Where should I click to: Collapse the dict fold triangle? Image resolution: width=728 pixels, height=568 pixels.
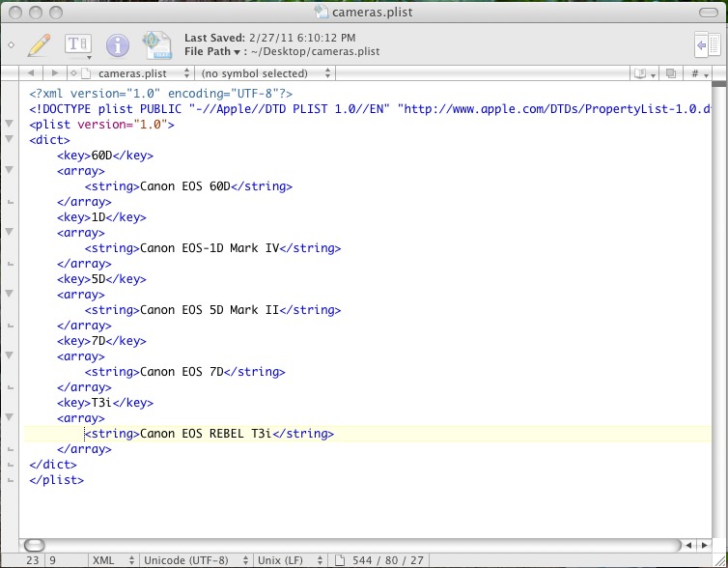[x=10, y=140]
